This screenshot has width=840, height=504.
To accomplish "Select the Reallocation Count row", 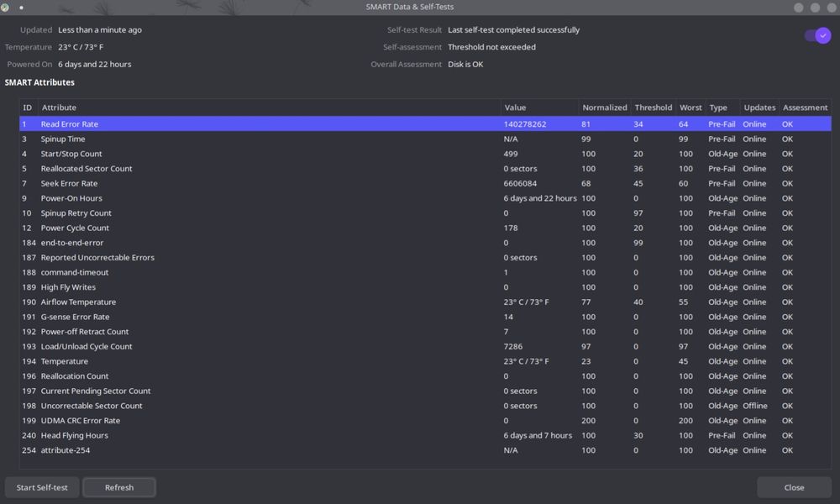I will tap(425, 376).
